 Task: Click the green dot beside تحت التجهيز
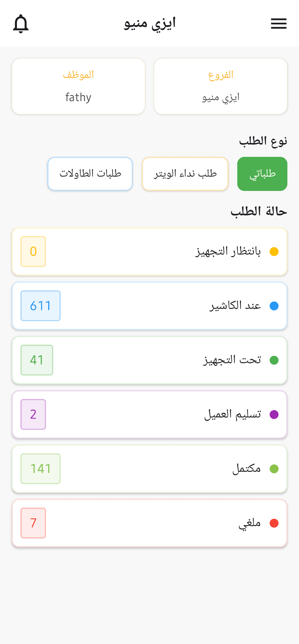pyautogui.click(x=274, y=360)
